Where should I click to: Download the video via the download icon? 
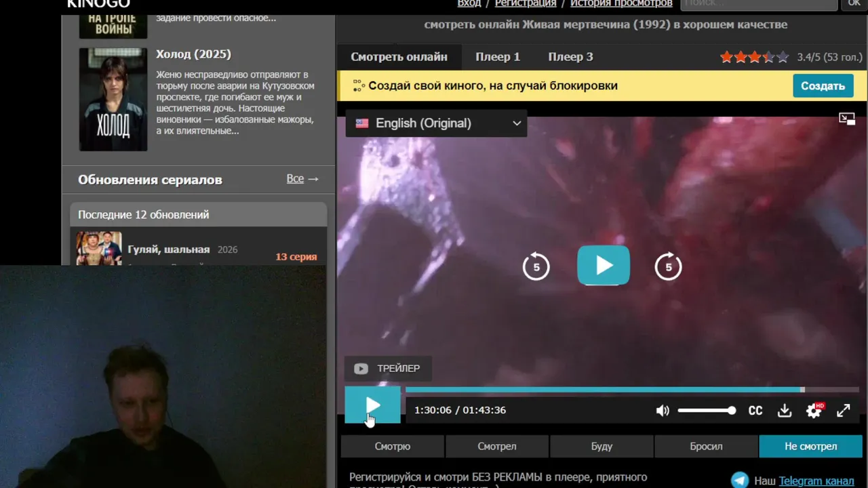tap(785, 411)
